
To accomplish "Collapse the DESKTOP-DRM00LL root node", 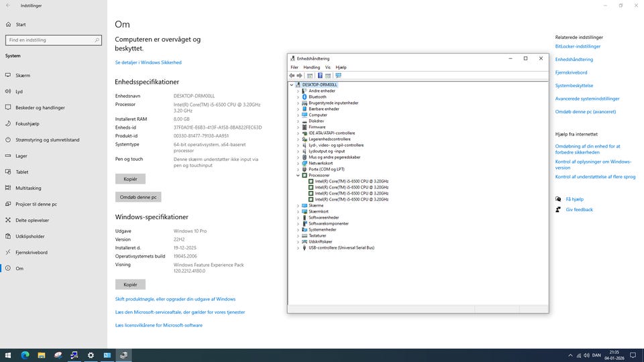I will pyautogui.click(x=292, y=85).
